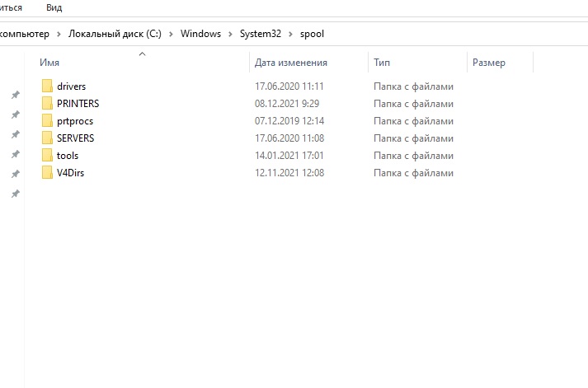588x388 pixels.
Task: Click Папка с файлами type of SERVERS
Action: (x=414, y=138)
